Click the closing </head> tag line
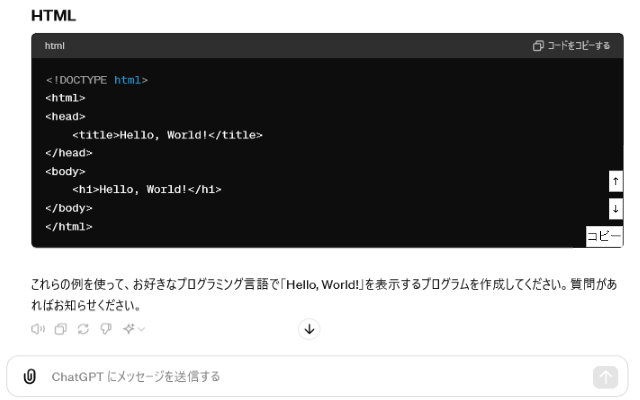Viewport: 640px width, 400px height. [x=69, y=153]
